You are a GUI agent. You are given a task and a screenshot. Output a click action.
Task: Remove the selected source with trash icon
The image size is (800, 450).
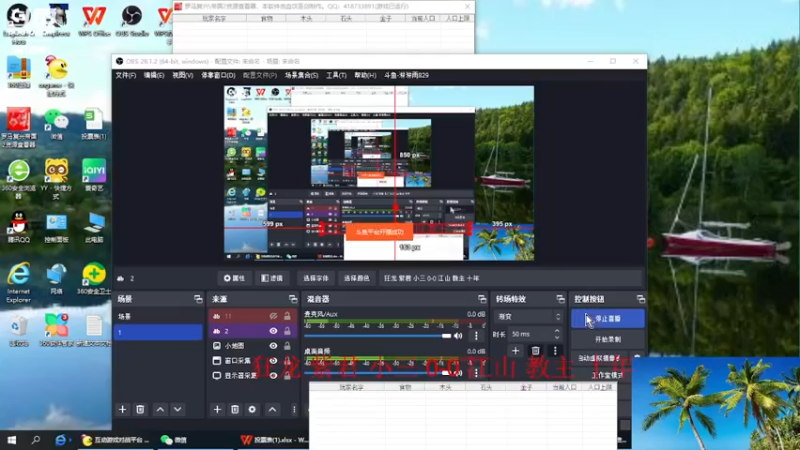[x=235, y=409]
